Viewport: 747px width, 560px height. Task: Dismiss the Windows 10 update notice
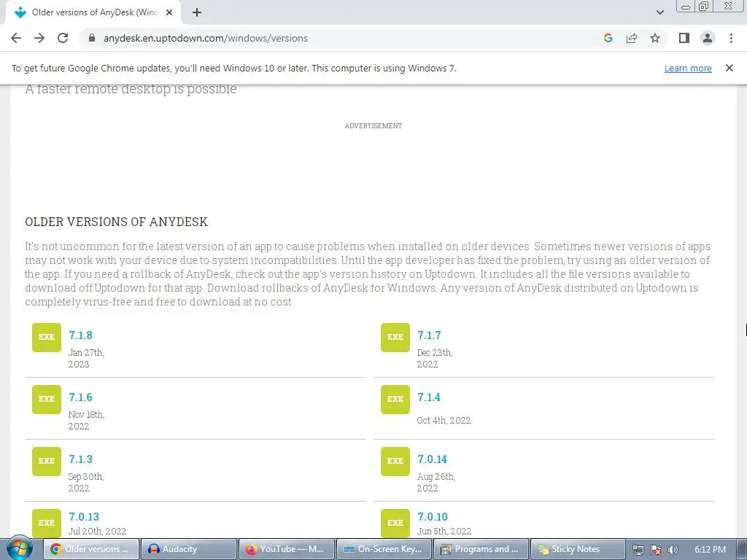(729, 68)
